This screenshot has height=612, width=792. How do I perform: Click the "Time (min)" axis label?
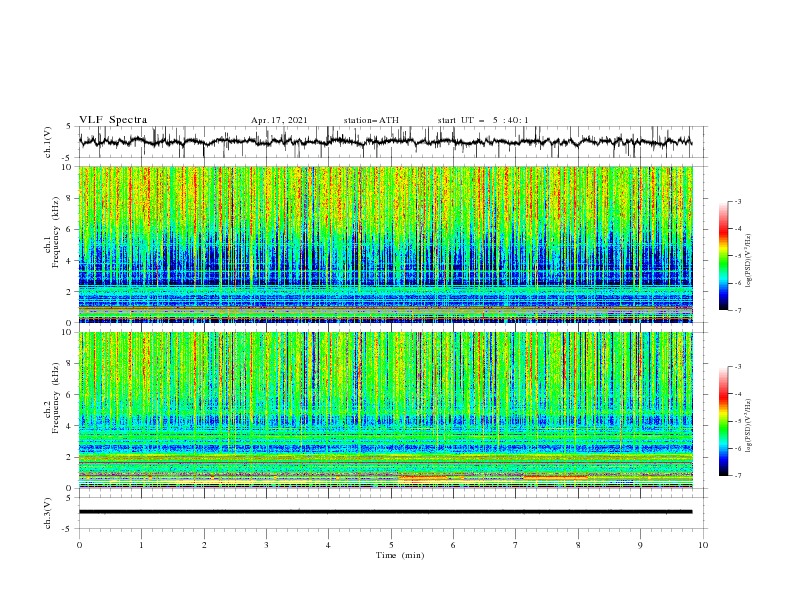[x=400, y=555]
